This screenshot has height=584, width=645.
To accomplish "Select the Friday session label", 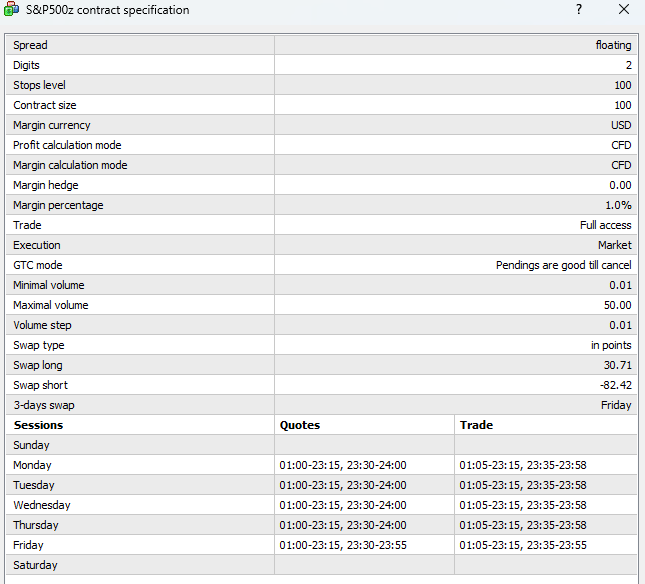I will click(x=28, y=545).
